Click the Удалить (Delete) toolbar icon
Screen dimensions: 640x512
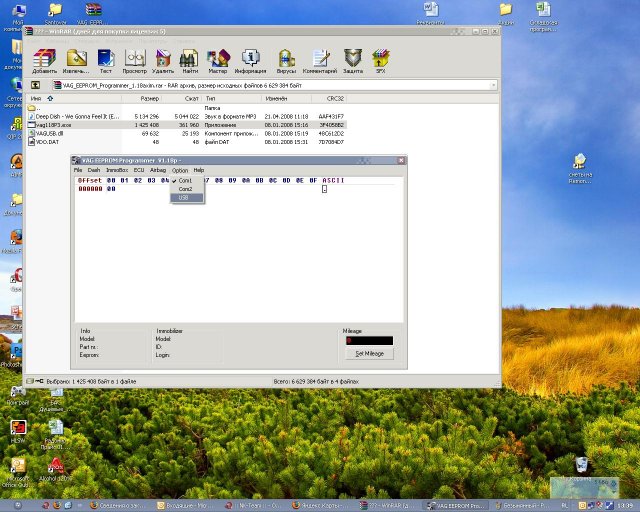[x=163, y=61]
